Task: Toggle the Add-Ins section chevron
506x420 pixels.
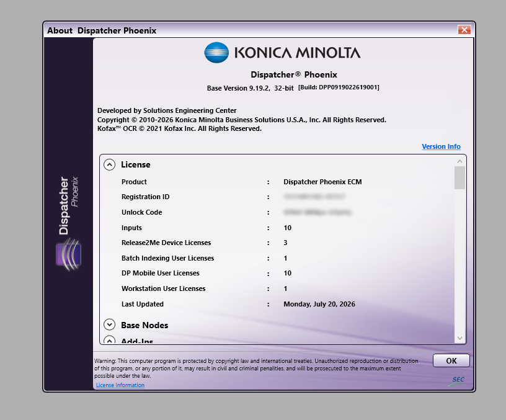Action: click(109, 340)
